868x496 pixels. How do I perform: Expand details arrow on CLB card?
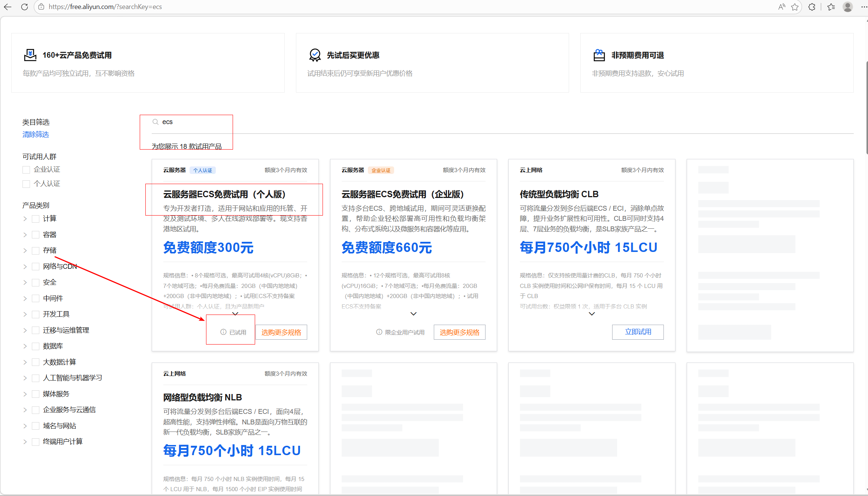pyautogui.click(x=592, y=314)
